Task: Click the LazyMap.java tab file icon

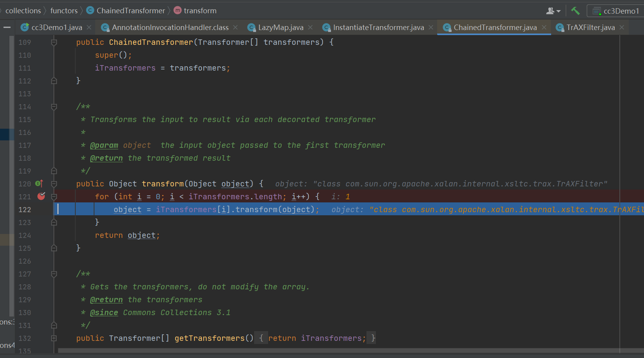Action: coord(251,27)
